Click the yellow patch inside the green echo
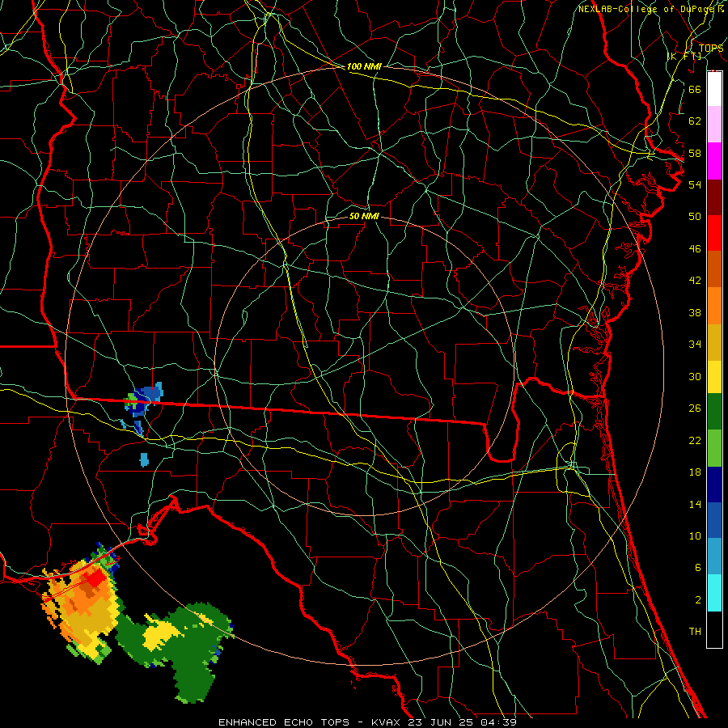Image resolution: width=728 pixels, height=728 pixels. pyautogui.click(x=161, y=635)
